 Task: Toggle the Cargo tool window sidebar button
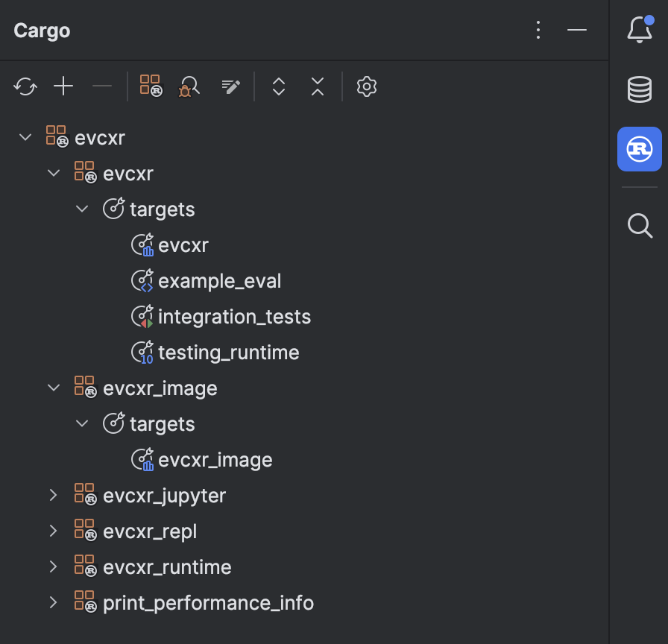click(639, 149)
